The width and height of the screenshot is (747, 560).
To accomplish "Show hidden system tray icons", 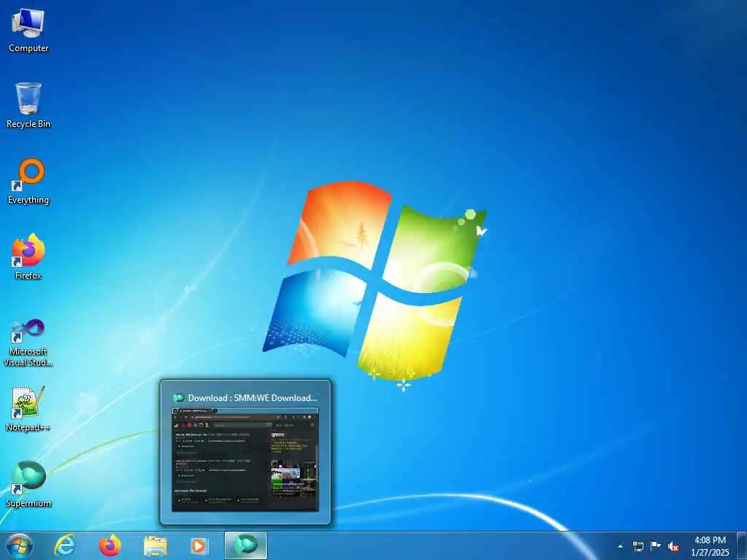I will pos(620,546).
